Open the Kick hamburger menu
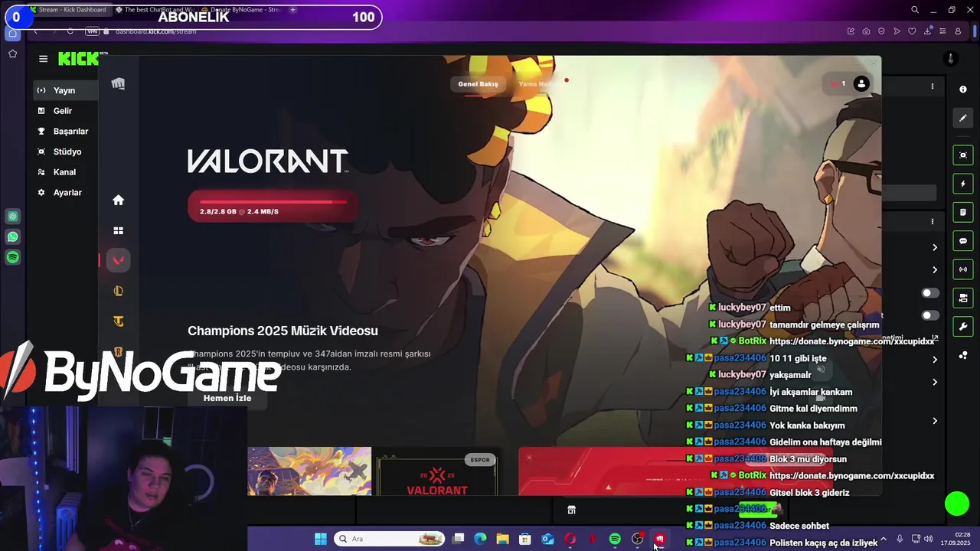 point(43,59)
